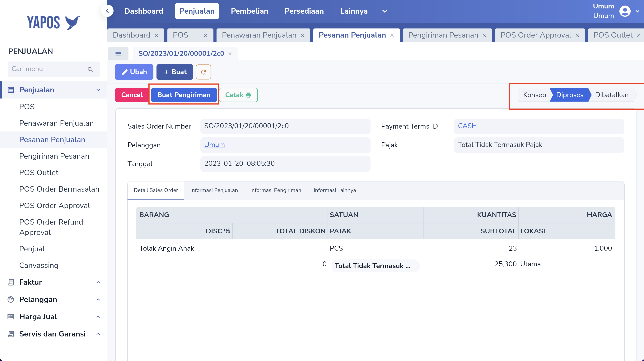The height and width of the screenshot is (361, 644).
Task: Open the Informasi Lainnya tab
Action: point(334,190)
